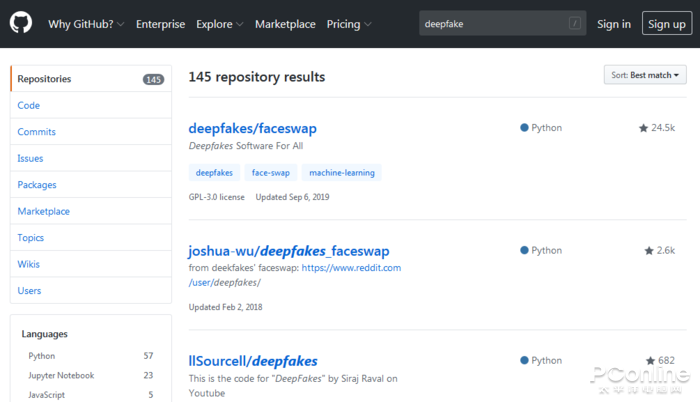Switch to Commits search results
This screenshot has width=700, height=402.
(x=36, y=132)
